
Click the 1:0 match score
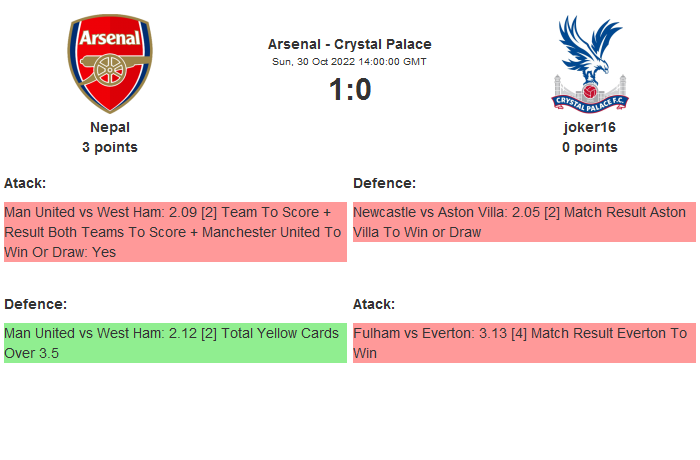(x=349, y=90)
